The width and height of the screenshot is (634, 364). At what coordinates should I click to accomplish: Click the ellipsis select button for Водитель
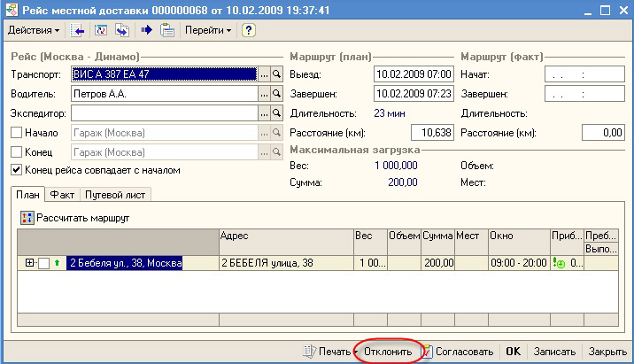pos(264,94)
